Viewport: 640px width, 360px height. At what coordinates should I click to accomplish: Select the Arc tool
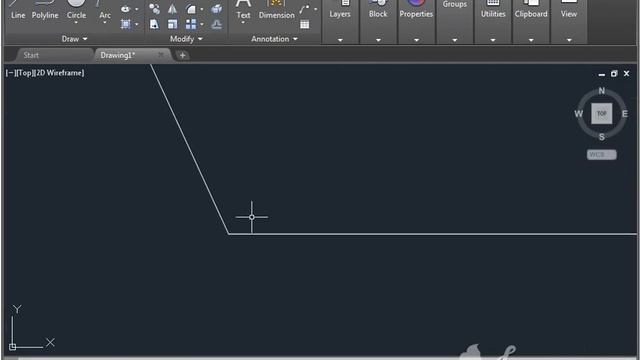click(x=105, y=10)
